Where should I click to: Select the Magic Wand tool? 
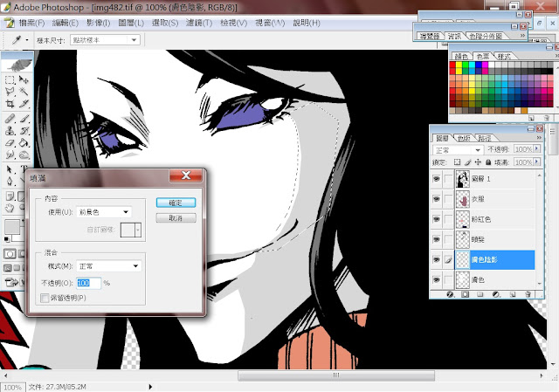point(24,92)
